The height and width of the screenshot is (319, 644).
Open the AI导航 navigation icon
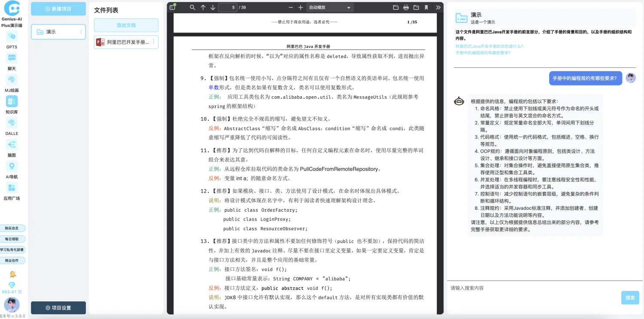coord(12,166)
